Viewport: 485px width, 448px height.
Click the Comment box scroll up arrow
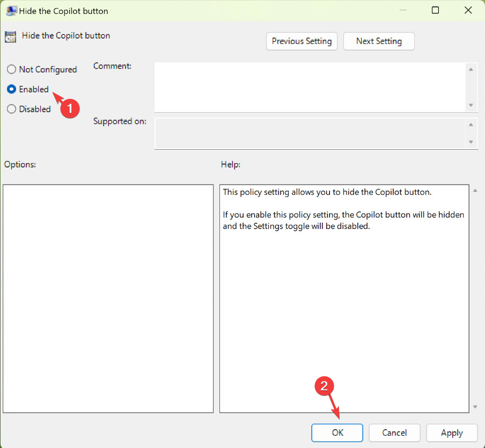[471, 70]
